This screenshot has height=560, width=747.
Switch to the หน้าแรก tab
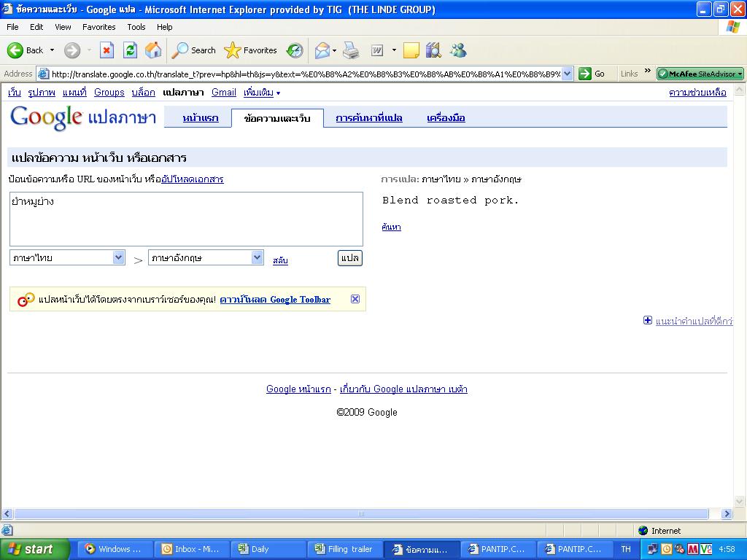(201, 117)
